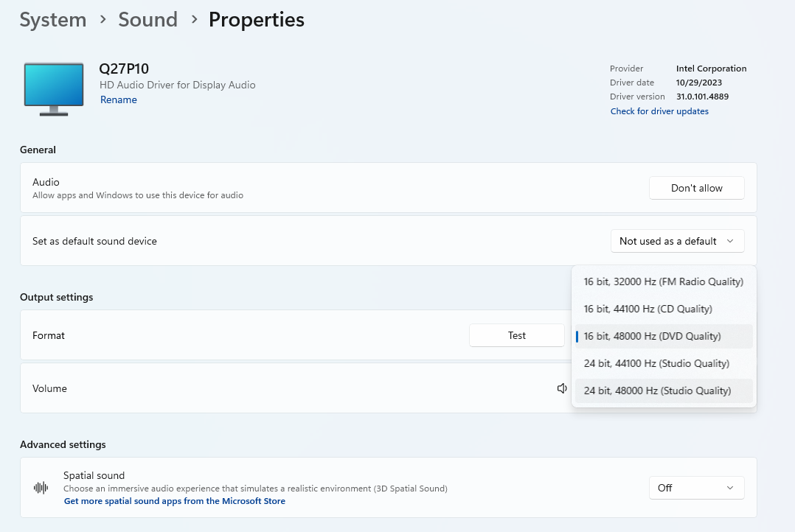This screenshot has height=532, width=795.
Task: Click the Allow apps and Windows description
Action: (138, 195)
